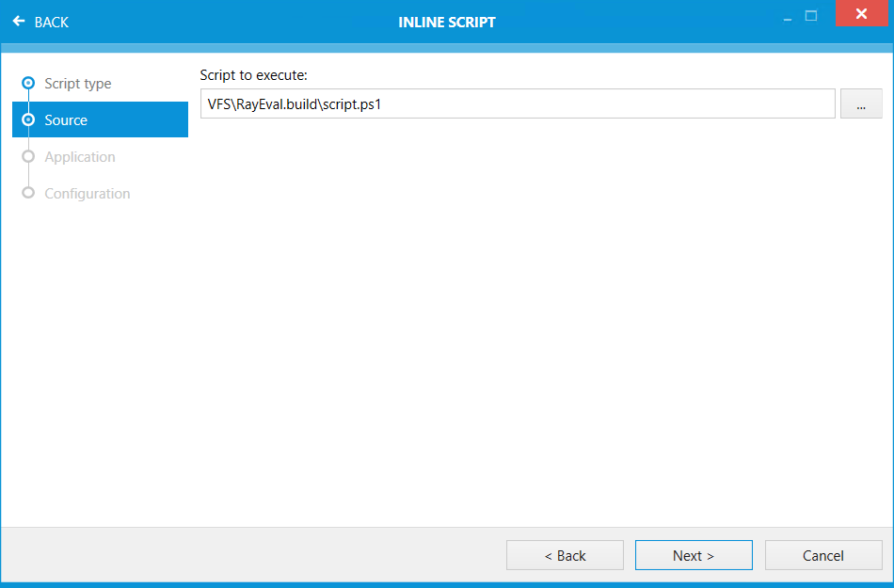Select the Configuration radio marker
Image resolution: width=894 pixels, height=588 pixels.
29,193
